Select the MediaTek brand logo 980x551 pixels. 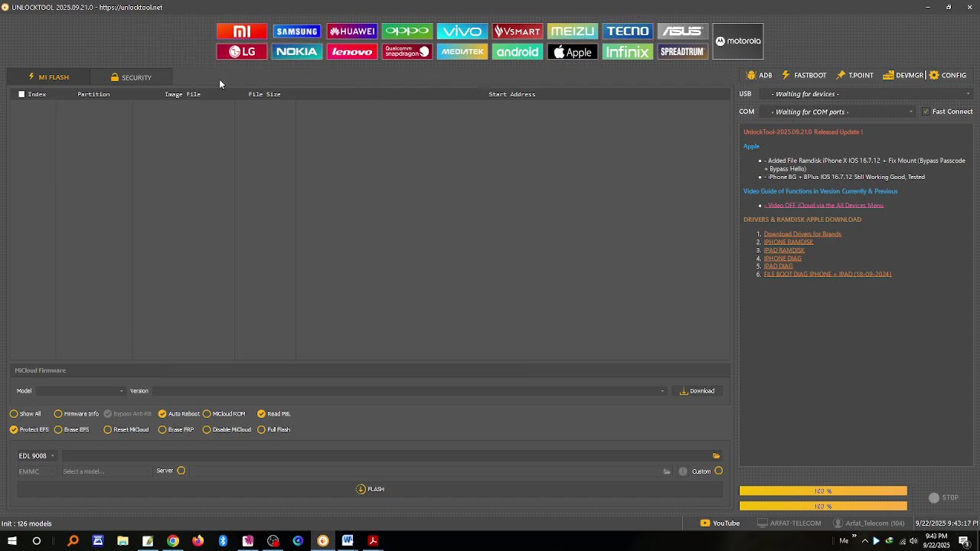point(462,52)
